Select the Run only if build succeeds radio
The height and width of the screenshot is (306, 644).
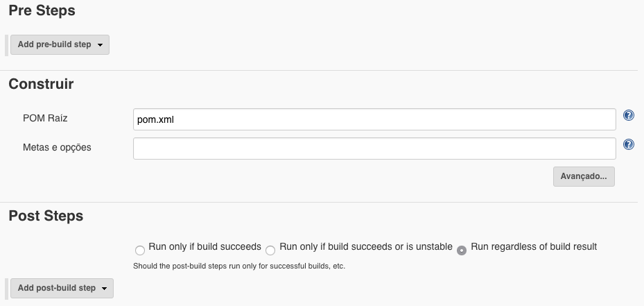[140, 250]
